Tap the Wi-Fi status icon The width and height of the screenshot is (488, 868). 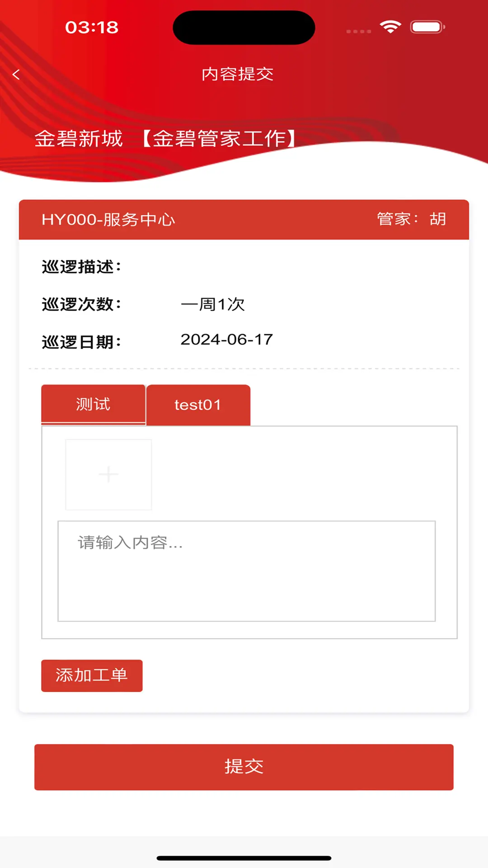[x=390, y=27]
